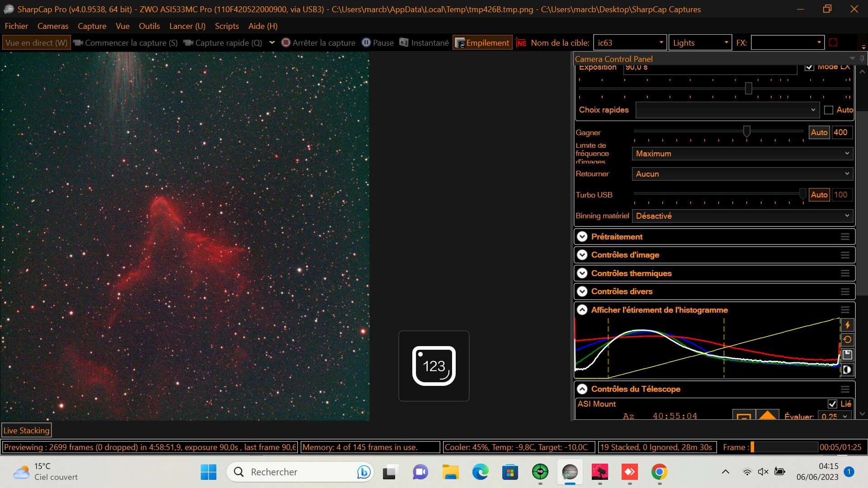Open PHD2 from the Windows taskbar
This screenshot has width=868, height=488.
tap(540, 472)
